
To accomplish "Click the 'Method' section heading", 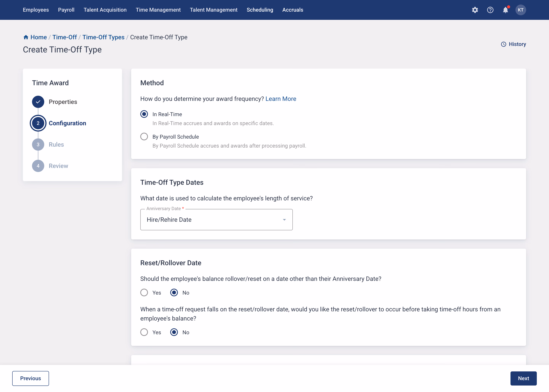I will point(152,83).
